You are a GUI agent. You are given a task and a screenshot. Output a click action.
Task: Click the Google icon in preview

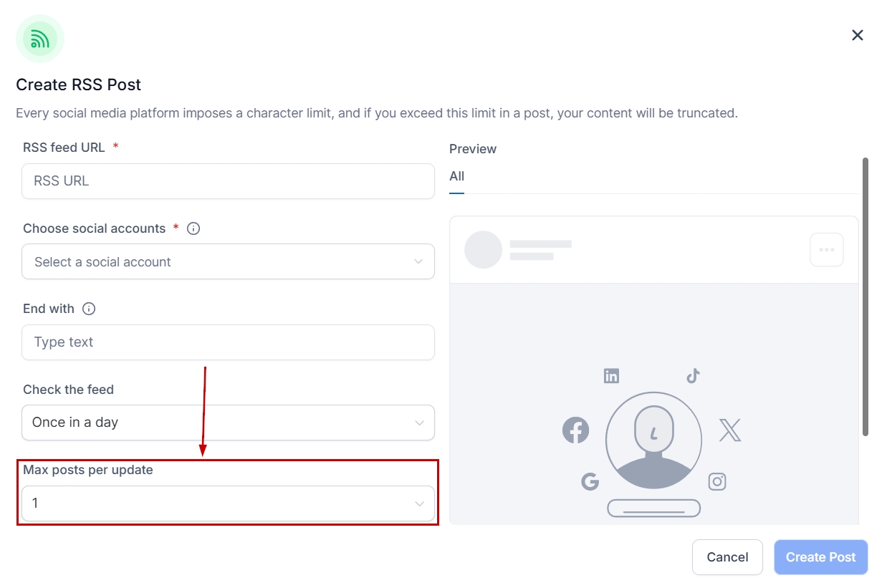point(590,481)
